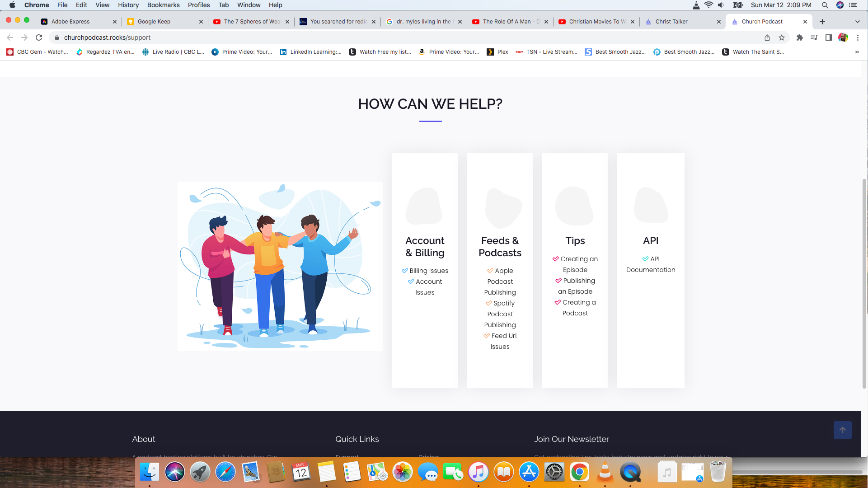Expand the tab search chevron

pyautogui.click(x=857, y=21)
